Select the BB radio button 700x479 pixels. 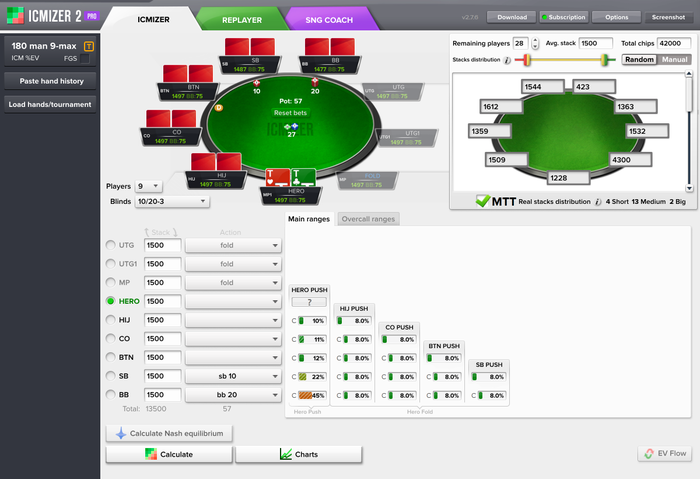[x=110, y=395]
